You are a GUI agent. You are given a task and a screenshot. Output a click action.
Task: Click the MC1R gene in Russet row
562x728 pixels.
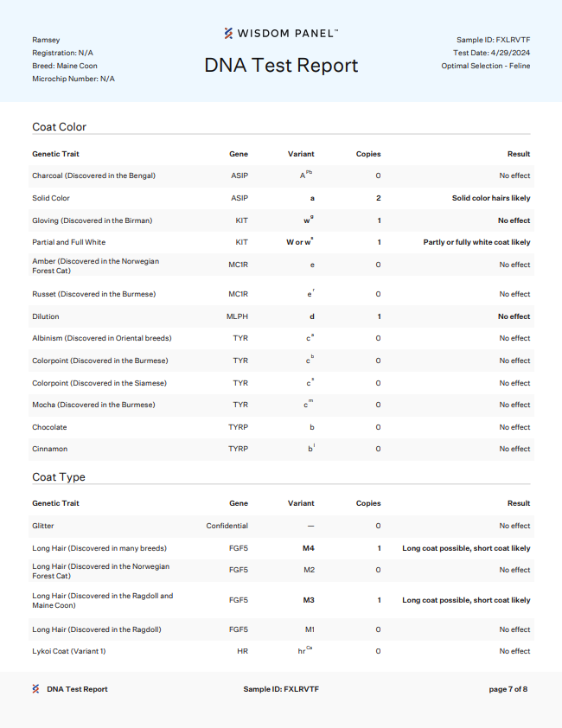(238, 294)
